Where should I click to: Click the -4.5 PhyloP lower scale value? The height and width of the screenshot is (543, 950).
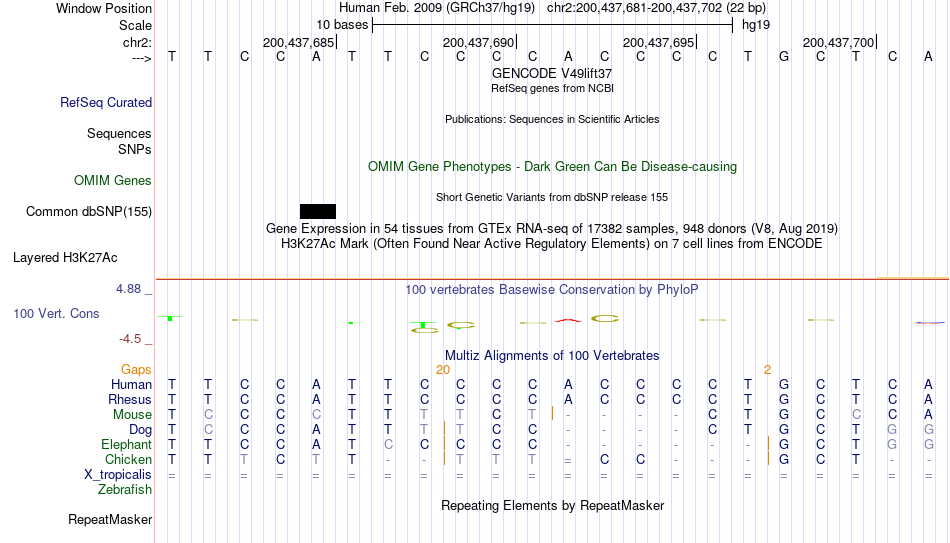click(130, 339)
